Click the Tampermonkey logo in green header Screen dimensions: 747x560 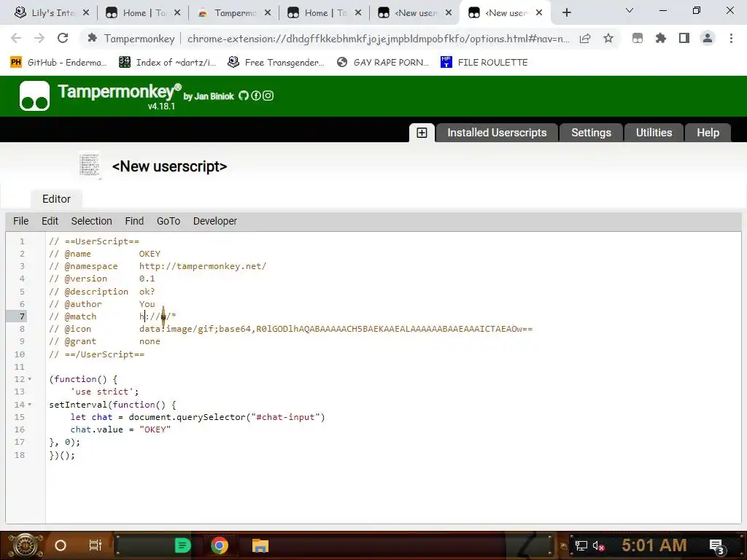34,96
